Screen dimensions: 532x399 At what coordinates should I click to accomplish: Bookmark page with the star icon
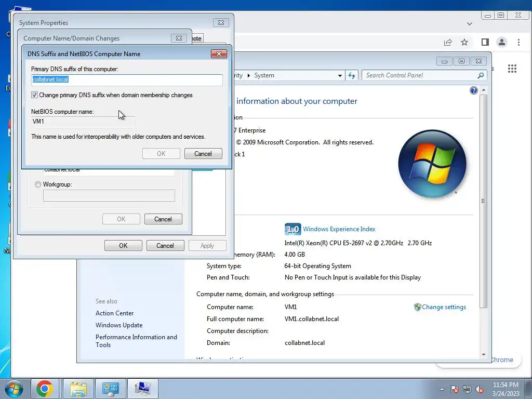pyautogui.click(x=464, y=42)
